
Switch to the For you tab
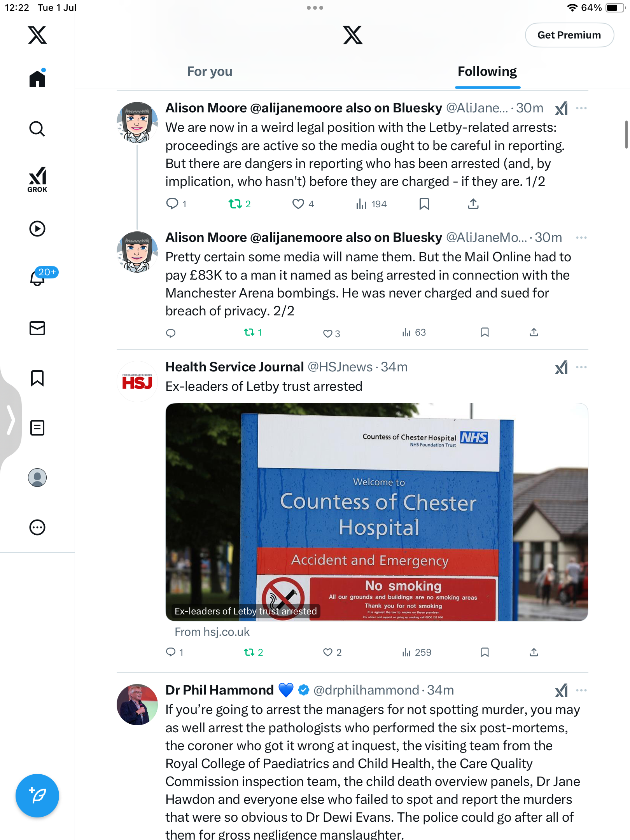tap(210, 72)
